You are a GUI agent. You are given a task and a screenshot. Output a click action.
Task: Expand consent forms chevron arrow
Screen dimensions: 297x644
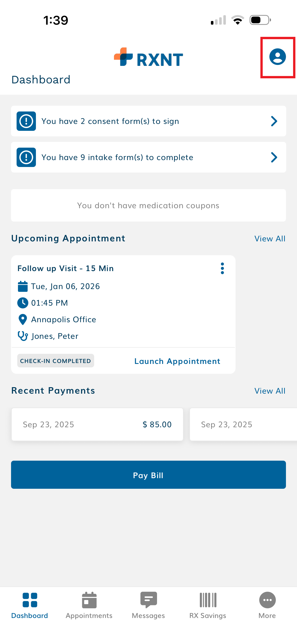[274, 121]
